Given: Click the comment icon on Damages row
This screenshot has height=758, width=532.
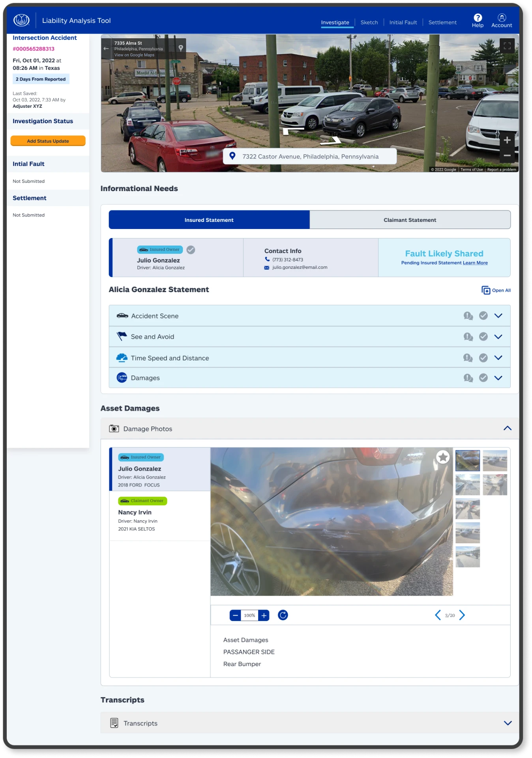Looking at the screenshot, I should point(468,378).
